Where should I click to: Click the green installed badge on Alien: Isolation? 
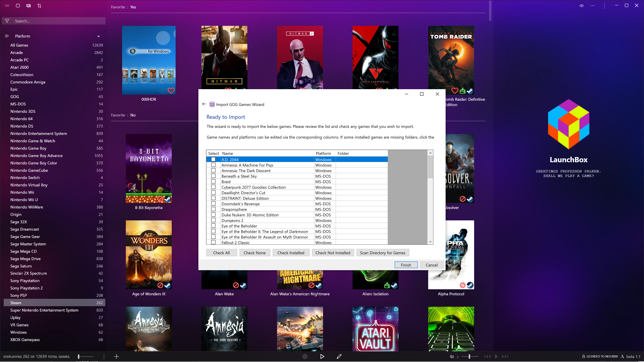(x=387, y=285)
